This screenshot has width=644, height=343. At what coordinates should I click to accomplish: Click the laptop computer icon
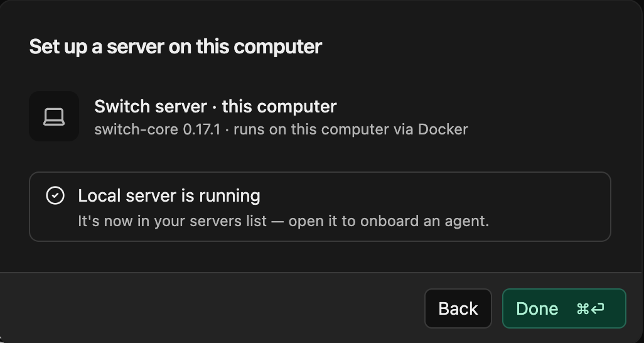[x=54, y=116]
